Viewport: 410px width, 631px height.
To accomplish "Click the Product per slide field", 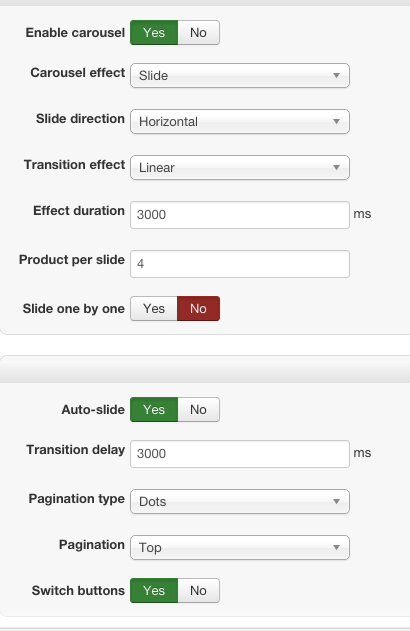I will (240, 264).
